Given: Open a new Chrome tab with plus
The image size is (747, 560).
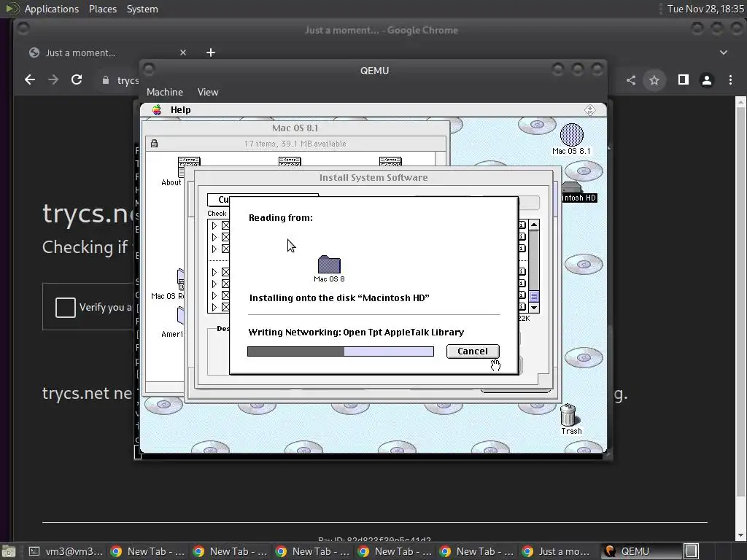Looking at the screenshot, I should coord(211,52).
